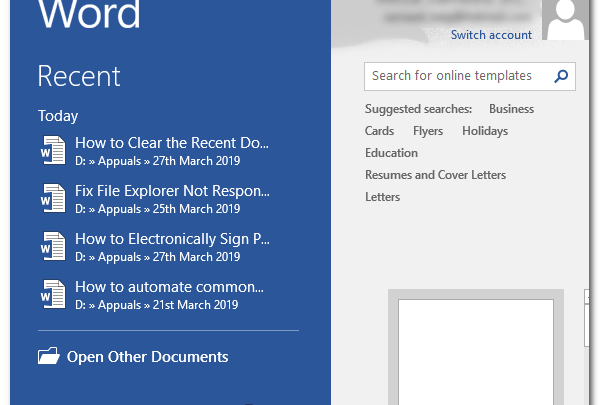This screenshot has height=405, width=600.
Task: Open 'How to automate common...' document
Action: click(x=169, y=287)
